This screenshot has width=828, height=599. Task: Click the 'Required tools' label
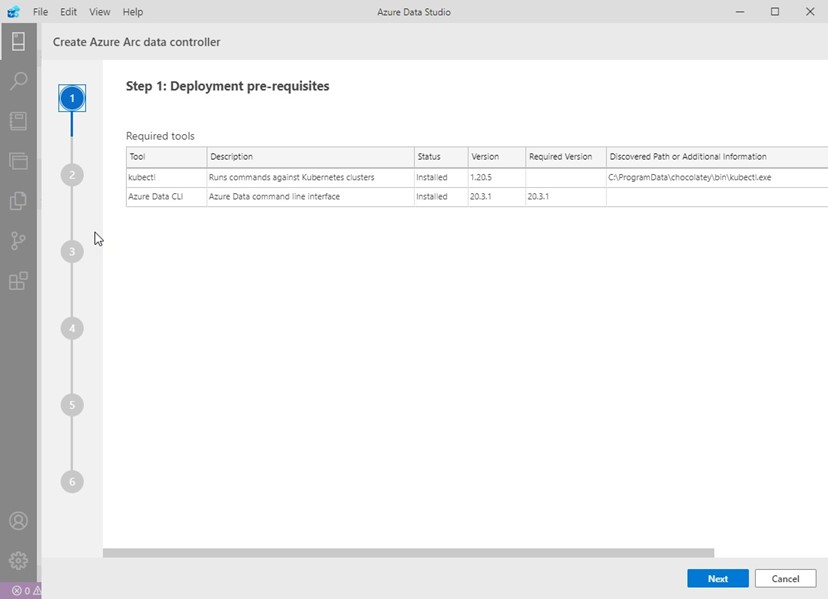(160, 136)
